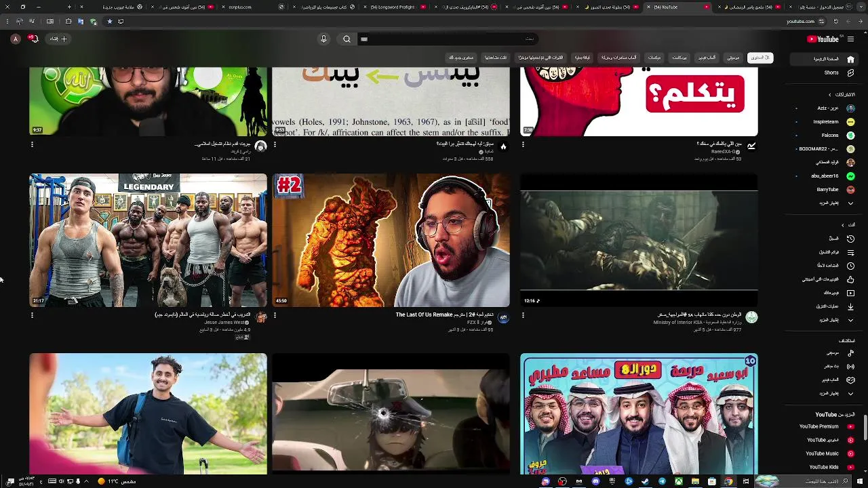Open thumbnail with five men in shemaghs
Image resolution: width=868 pixels, height=488 pixels.
tap(639, 413)
